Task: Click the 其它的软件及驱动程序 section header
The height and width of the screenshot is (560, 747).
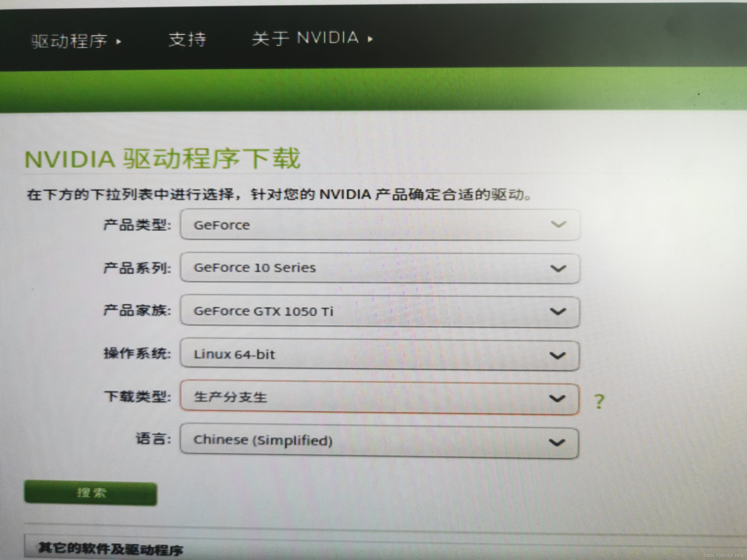Action: (111, 549)
